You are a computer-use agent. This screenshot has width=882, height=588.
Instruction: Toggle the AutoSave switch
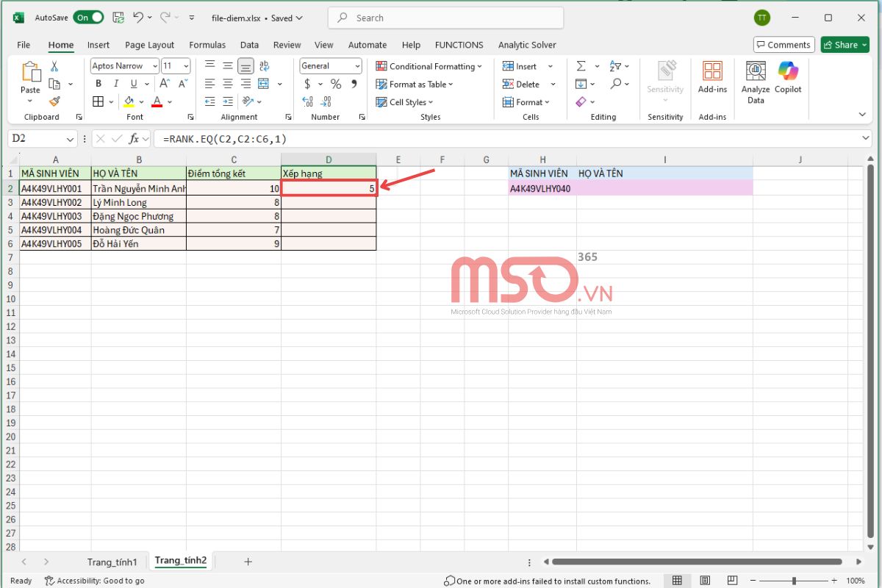(88, 18)
